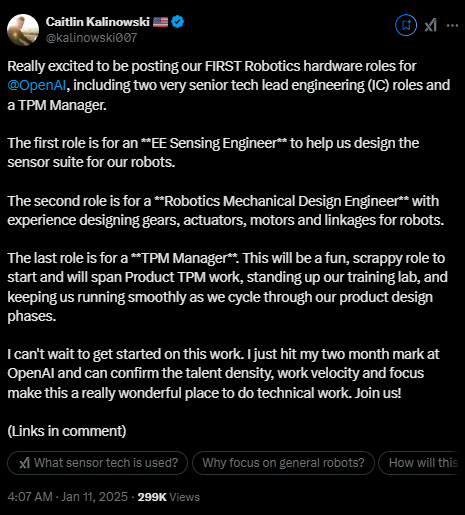Open Caitlin Kalinowski's profile picture
This screenshot has width=465, height=515.
point(23,30)
